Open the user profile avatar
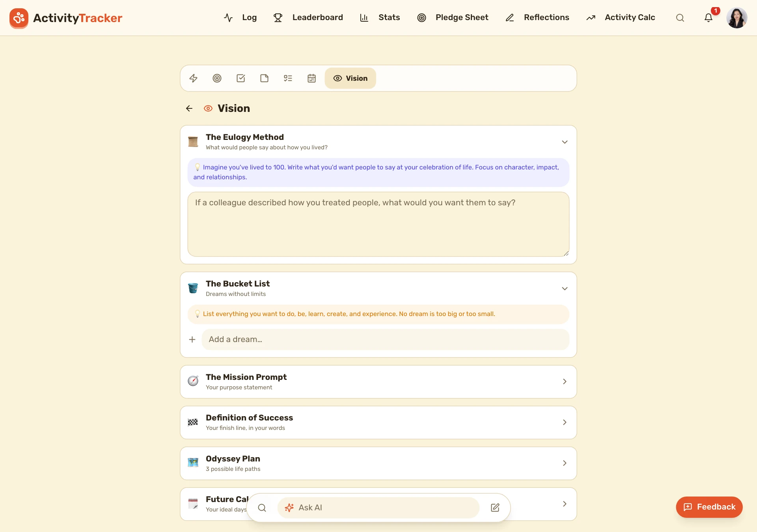This screenshot has height=532, width=757. point(736,18)
